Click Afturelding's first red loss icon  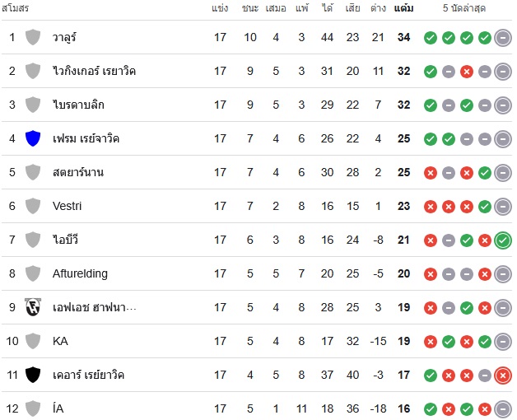431,274
